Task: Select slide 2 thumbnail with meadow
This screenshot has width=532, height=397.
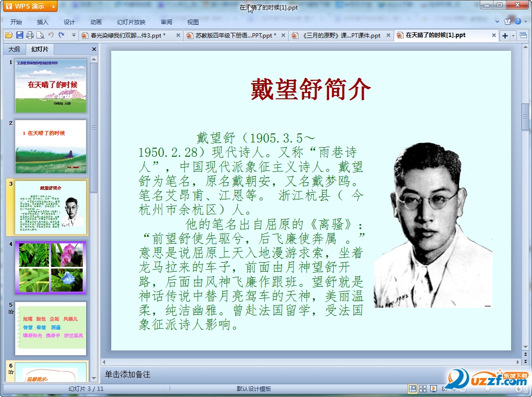Action: coord(50,146)
